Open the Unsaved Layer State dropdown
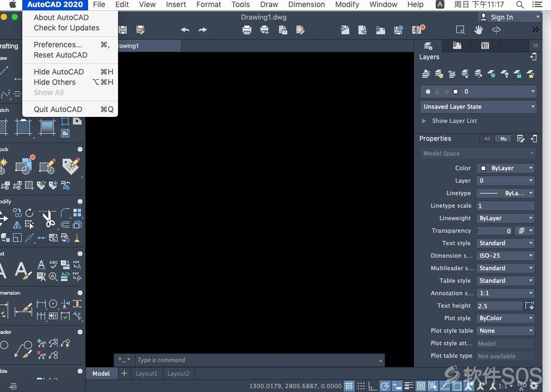Image resolution: width=551 pixels, height=392 pixels. tap(478, 107)
